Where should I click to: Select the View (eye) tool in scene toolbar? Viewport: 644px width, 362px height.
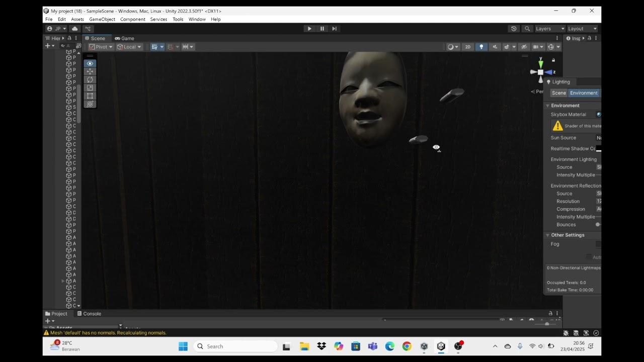[90, 63]
